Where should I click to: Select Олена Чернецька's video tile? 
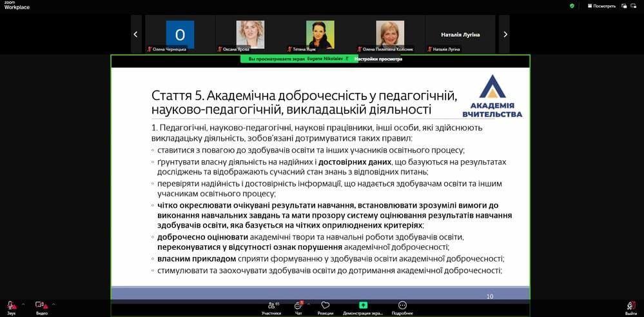click(180, 34)
